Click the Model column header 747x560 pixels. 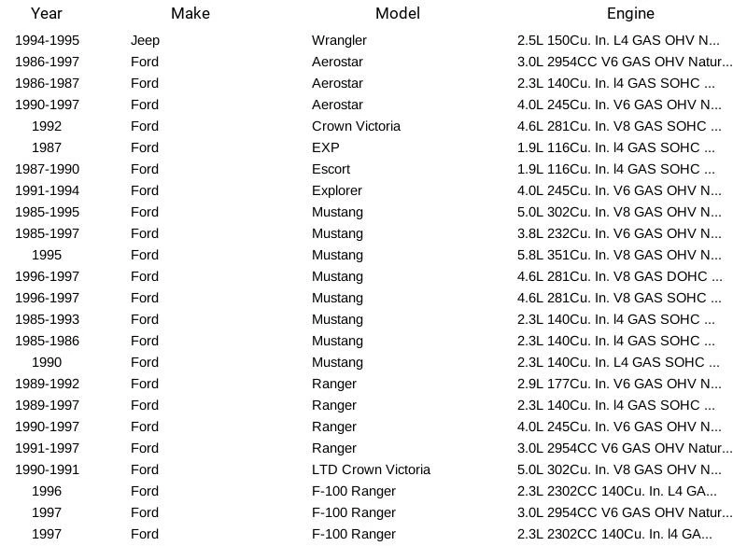[398, 13]
